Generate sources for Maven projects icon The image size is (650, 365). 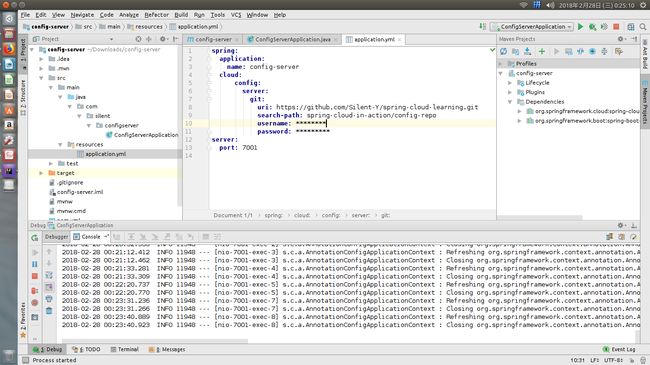[515, 51]
